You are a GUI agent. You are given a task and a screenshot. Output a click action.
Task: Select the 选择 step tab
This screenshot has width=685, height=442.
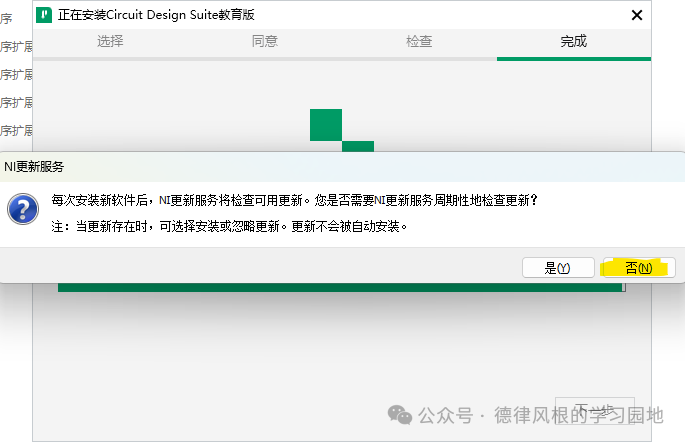click(x=110, y=41)
